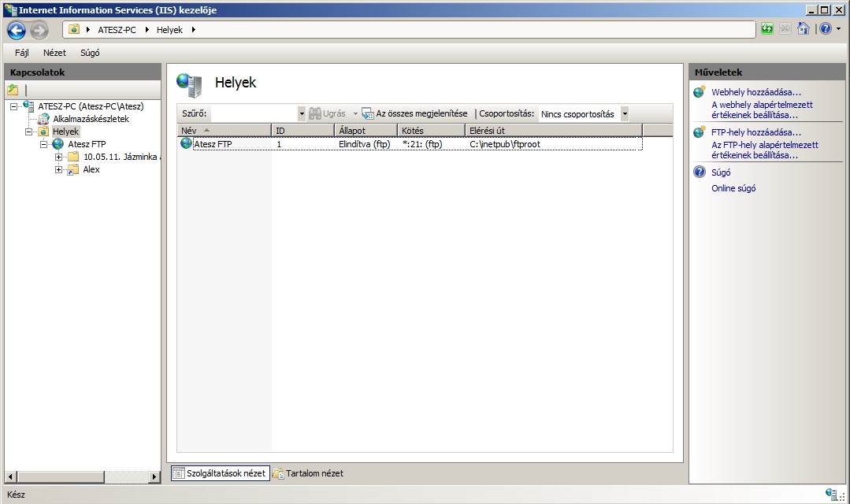The image size is (850, 504).
Task: Open the Nézet menu
Action: 54,53
